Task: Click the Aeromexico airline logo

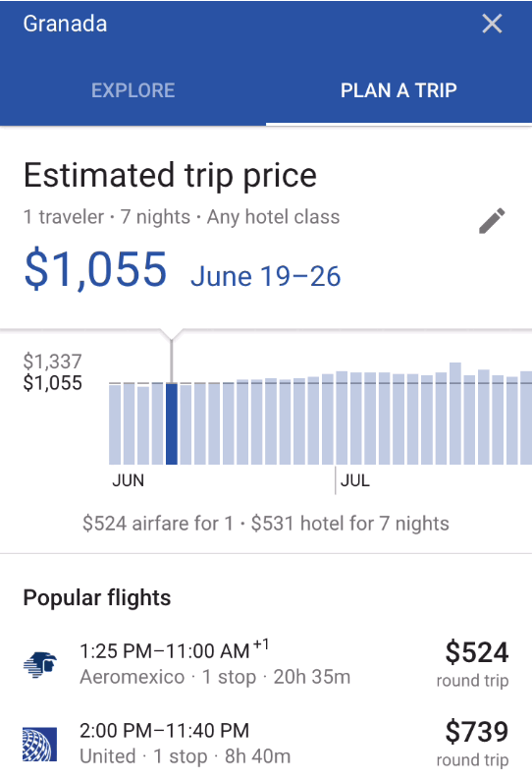Action: 40,665
